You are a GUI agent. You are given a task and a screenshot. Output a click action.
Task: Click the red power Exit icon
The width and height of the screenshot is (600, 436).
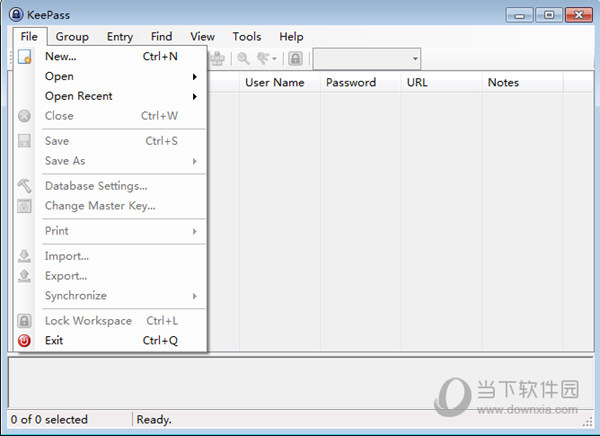(x=24, y=340)
